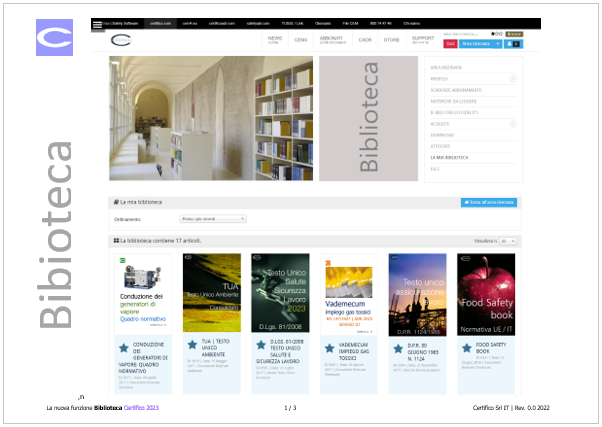This screenshot has width=602, height=427.
Task: Click 'Torna all'area riservata' button
Action: pyautogui.click(x=489, y=202)
